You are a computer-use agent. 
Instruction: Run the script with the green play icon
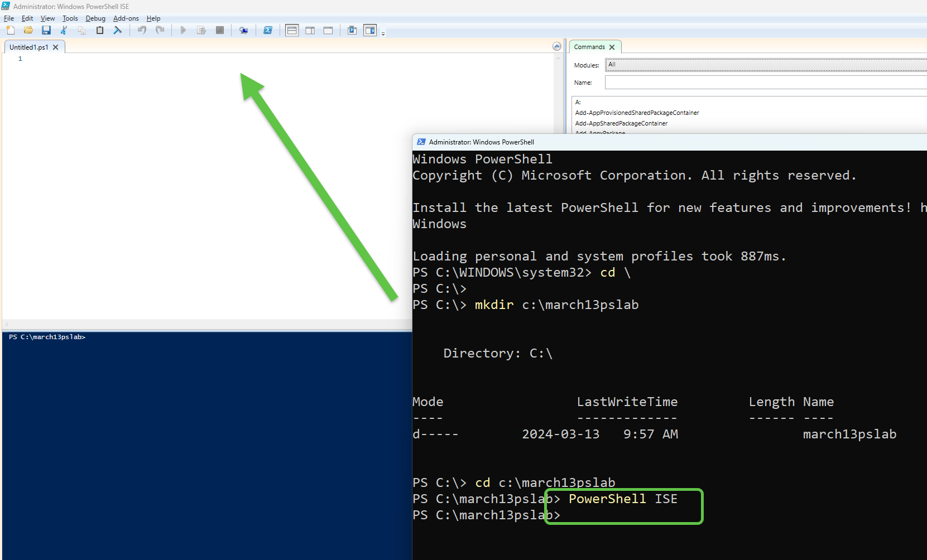tap(183, 30)
